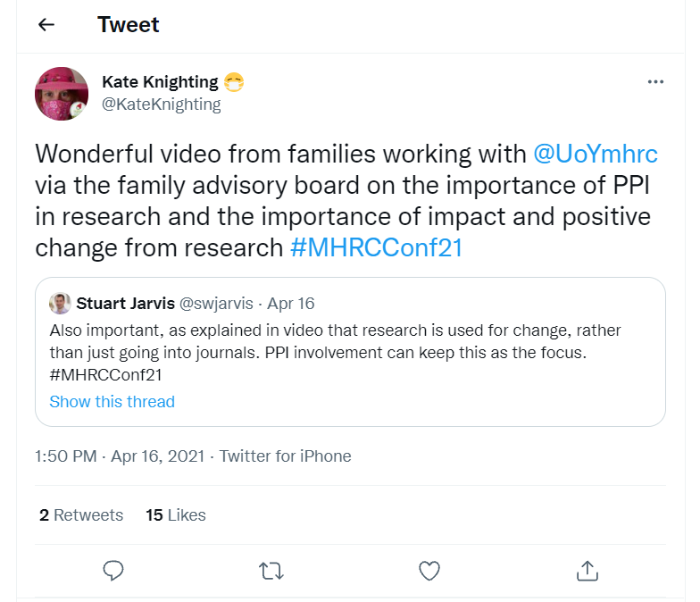View the 2 Retweets list

tap(81, 514)
